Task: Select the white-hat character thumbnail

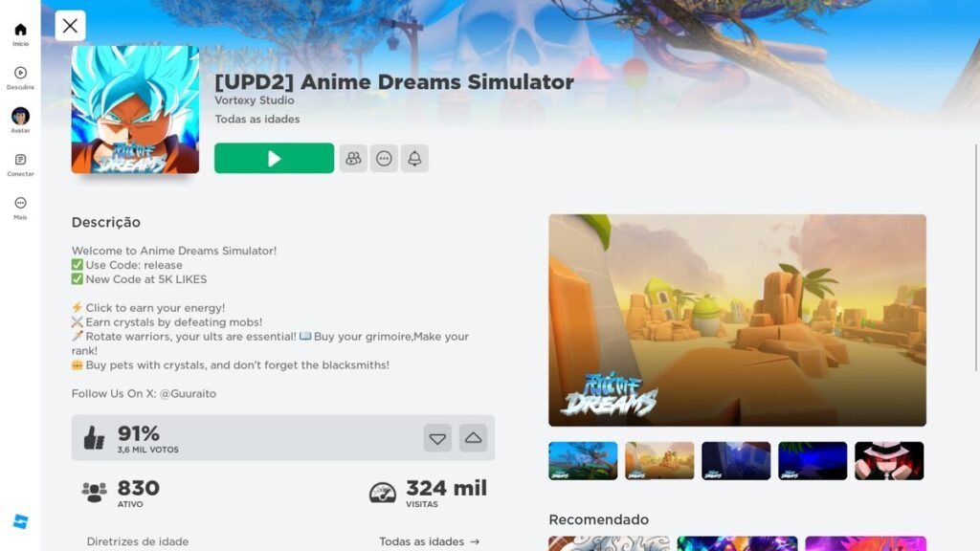Action: point(889,461)
